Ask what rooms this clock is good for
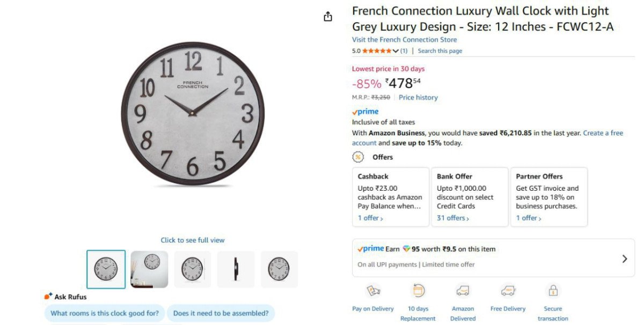Screen dimensions: 644x325 point(104,313)
